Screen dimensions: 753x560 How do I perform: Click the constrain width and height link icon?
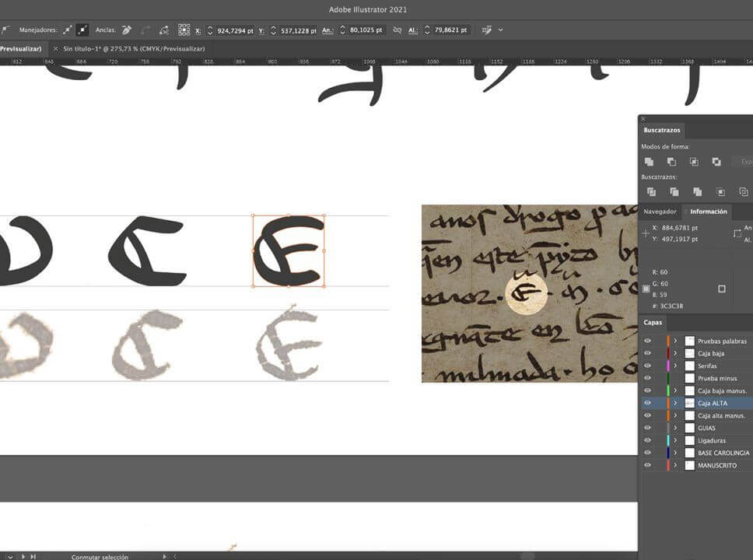click(397, 30)
